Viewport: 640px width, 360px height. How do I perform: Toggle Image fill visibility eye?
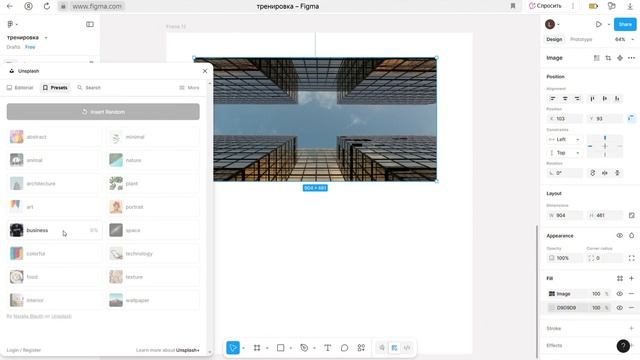pyautogui.click(x=620, y=293)
